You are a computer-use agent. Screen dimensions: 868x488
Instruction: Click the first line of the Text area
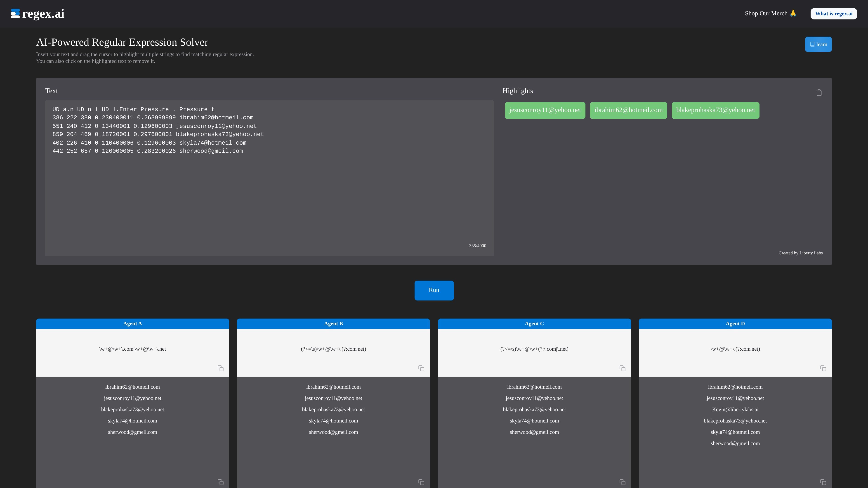(x=133, y=109)
